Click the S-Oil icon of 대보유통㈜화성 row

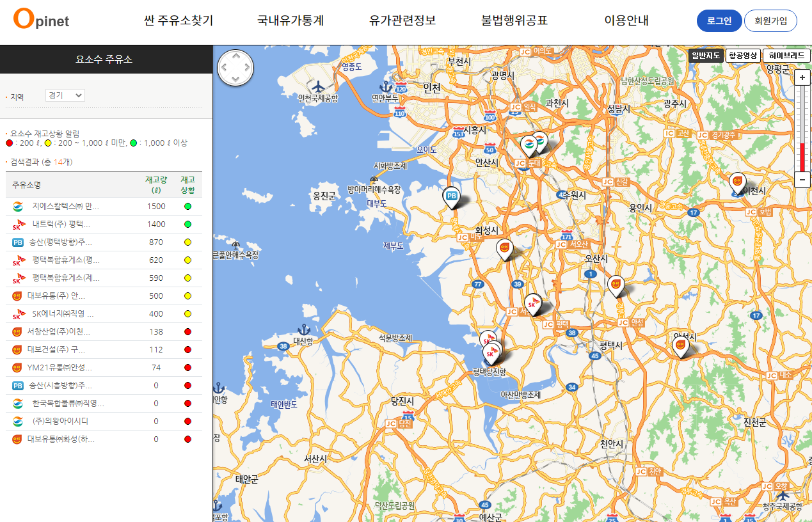(17, 439)
